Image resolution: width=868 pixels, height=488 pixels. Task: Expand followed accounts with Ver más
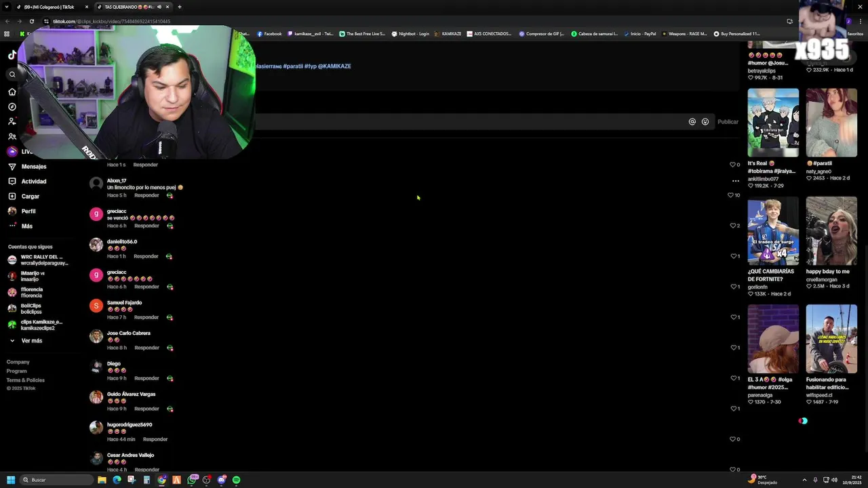pyautogui.click(x=26, y=340)
